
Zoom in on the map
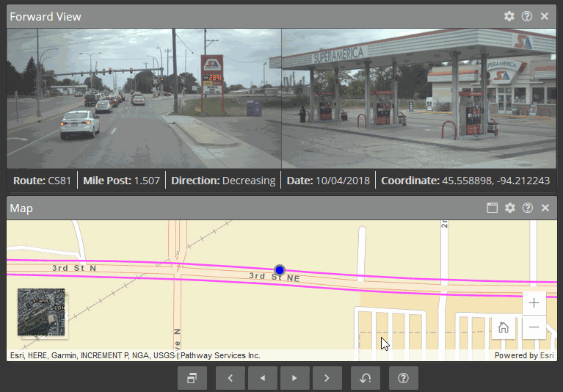click(534, 303)
